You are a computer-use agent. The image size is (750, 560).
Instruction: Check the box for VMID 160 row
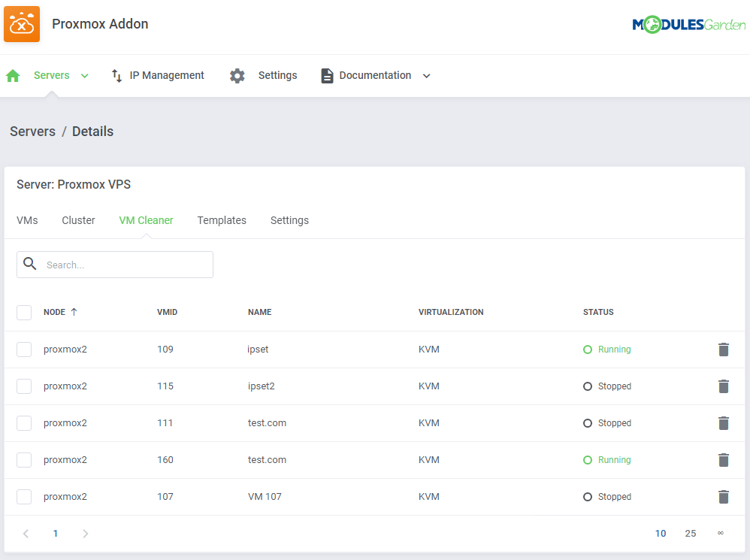click(x=24, y=460)
